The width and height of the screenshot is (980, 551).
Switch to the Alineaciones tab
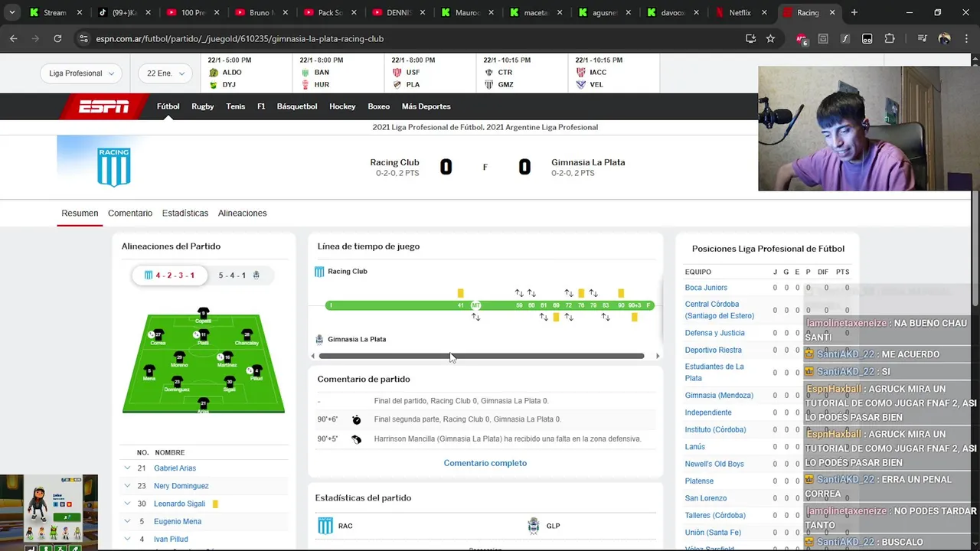click(242, 213)
